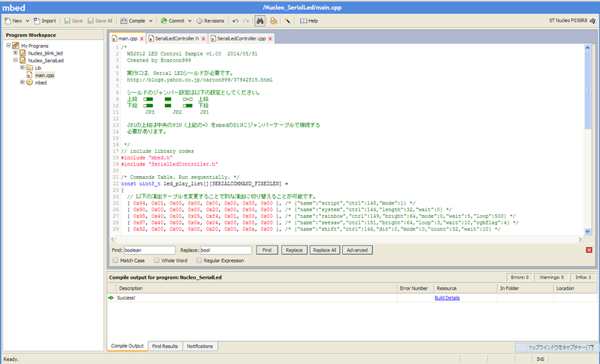Expand the Lib folder node

pos(22,67)
